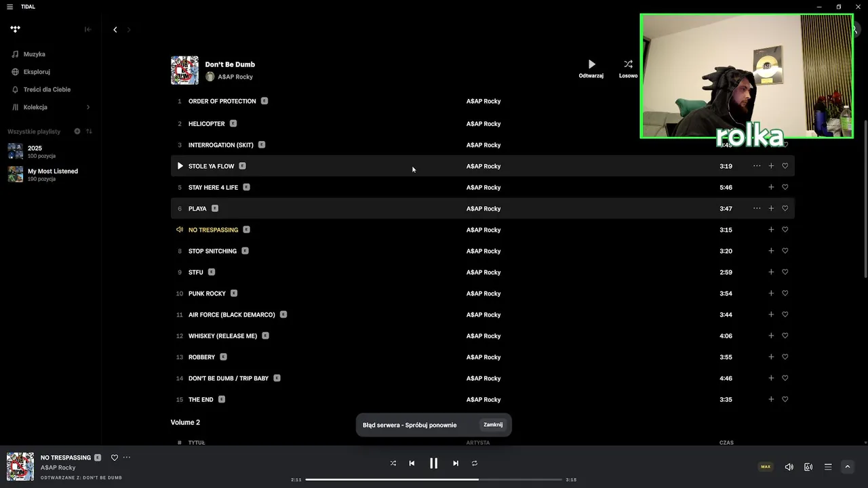Like WHISKEY (RELEASE ME) track
The image size is (868, 488).
[785, 336]
